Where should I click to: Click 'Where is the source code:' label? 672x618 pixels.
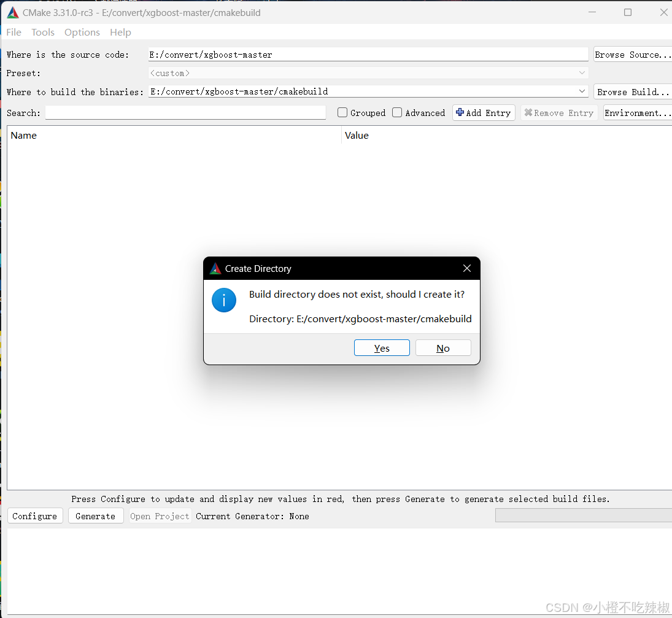pos(68,55)
